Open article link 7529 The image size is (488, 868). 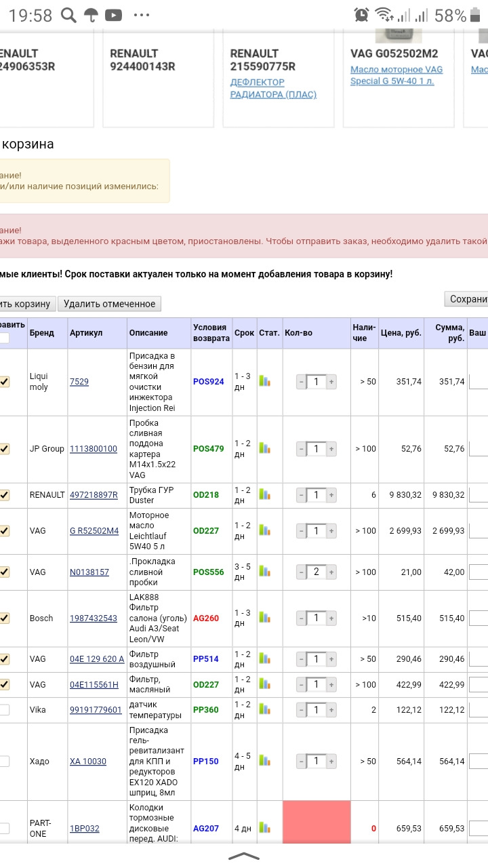pos(79,382)
